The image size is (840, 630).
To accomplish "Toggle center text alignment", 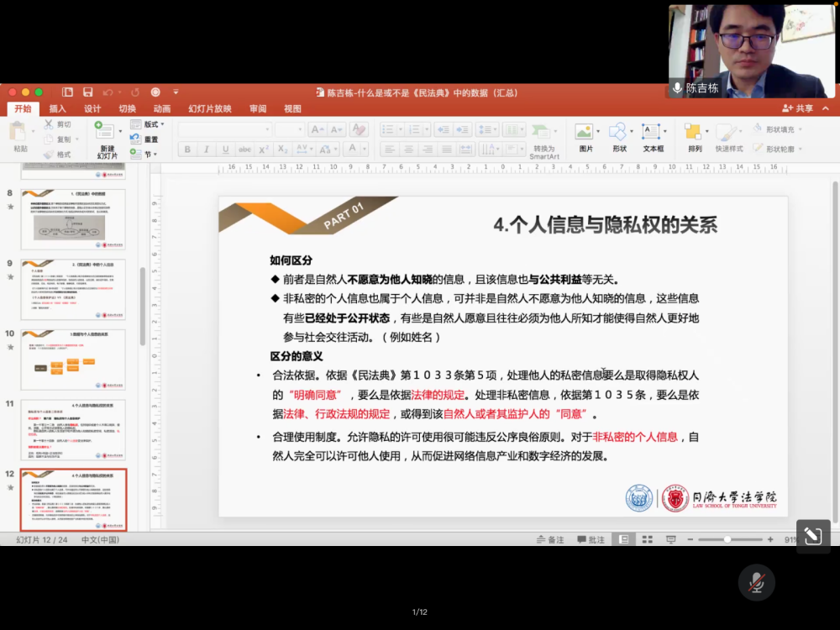I will tap(409, 150).
